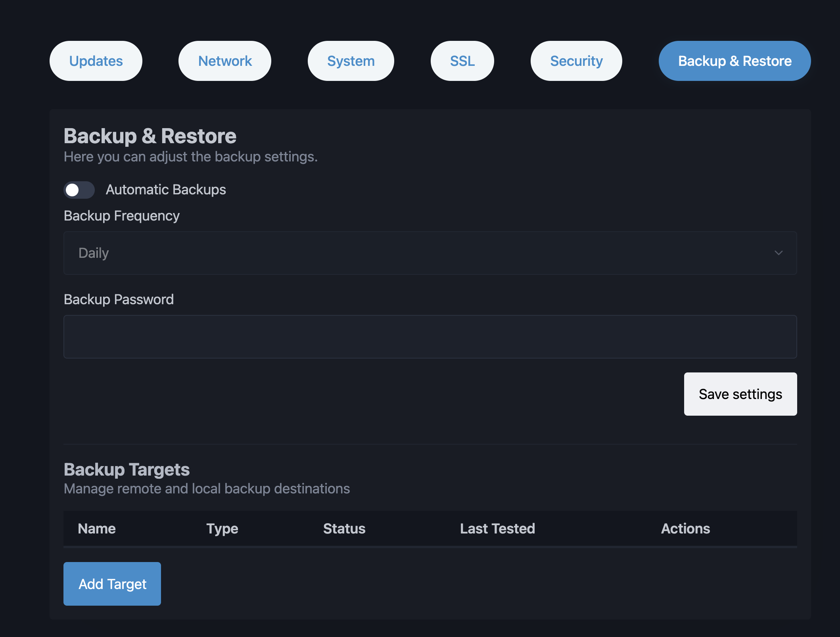
Task: Click the chevron on the Daily selector
Action: [779, 253]
